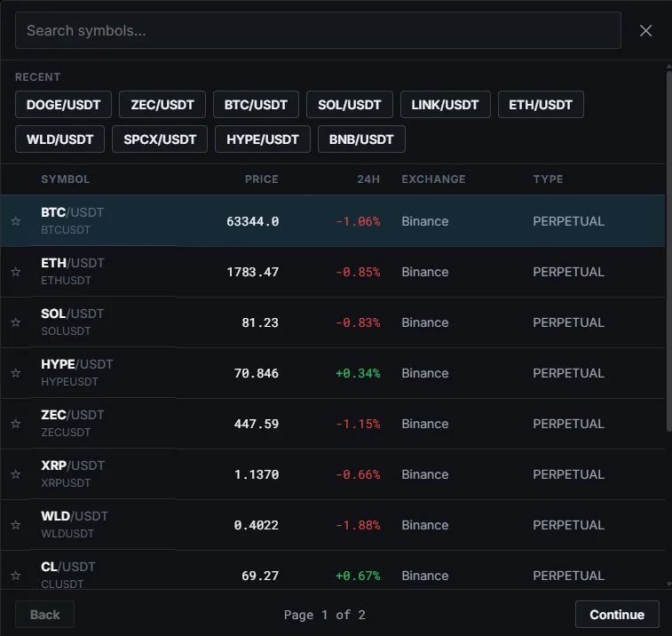Screen dimensions: 672x636
Task: Star the CL/USDT row
Action: point(16,575)
